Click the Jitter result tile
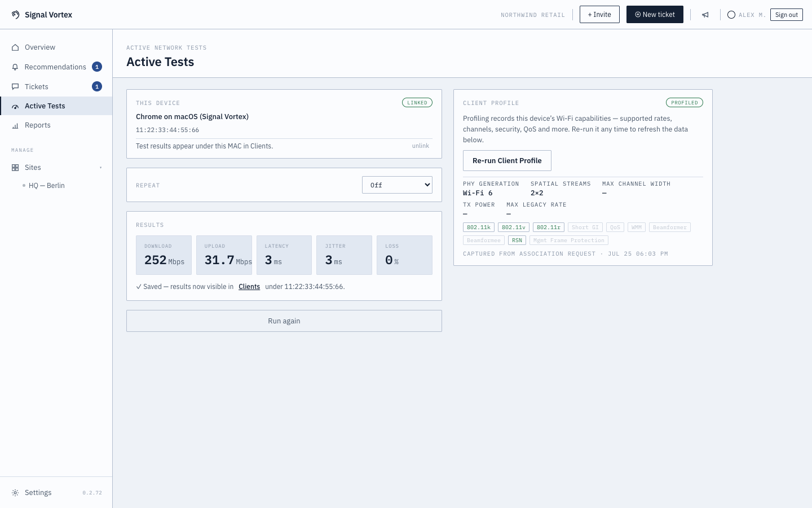 click(x=344, y=255)
